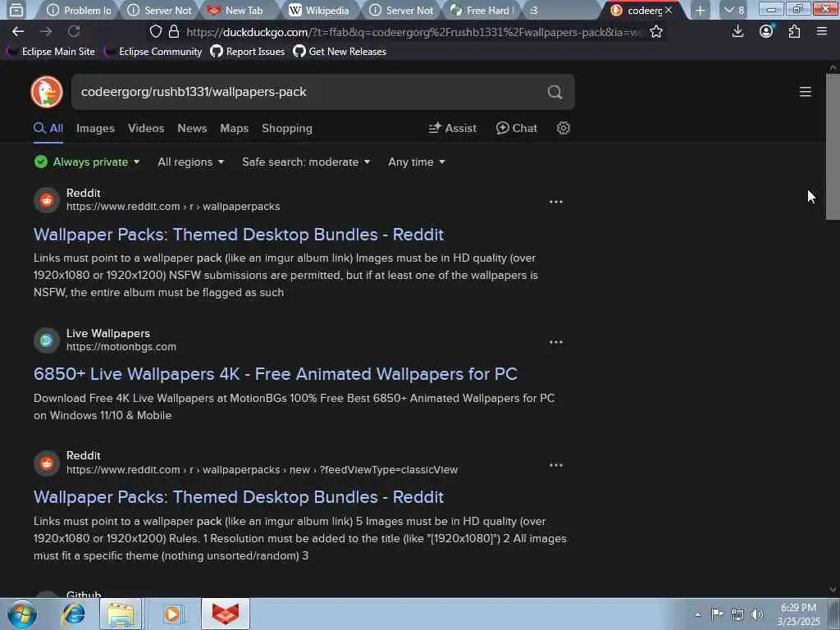Launch Internet Explorer from taskbar
Screen dimensions: 840x630
coord(73,614)
